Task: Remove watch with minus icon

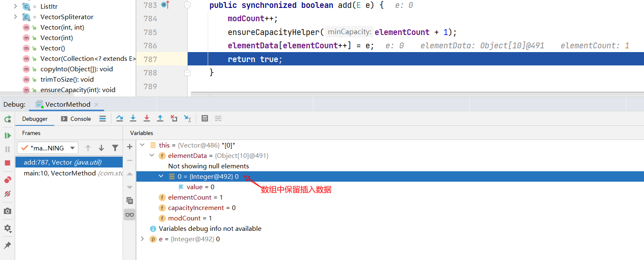Action: (x=130, y=160)
